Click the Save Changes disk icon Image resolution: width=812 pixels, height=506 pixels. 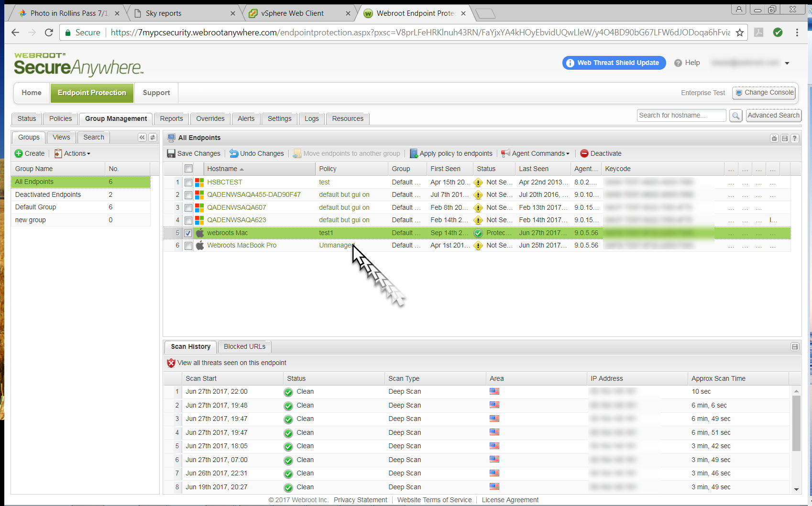click(171, 153)
